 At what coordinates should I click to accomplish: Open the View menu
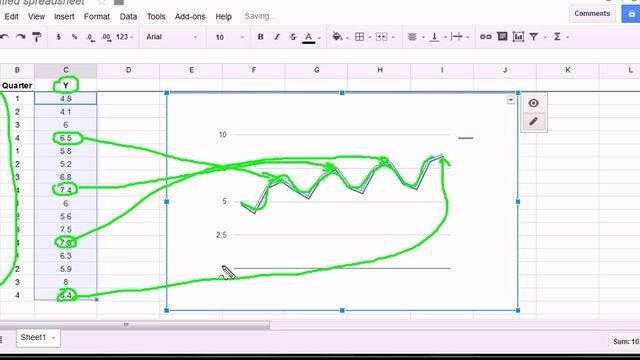pyautogui.click(x=36, y=16)
